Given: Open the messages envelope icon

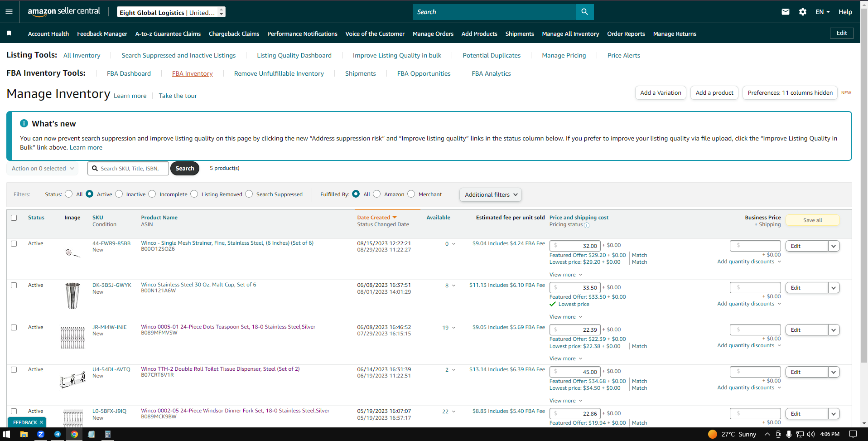Looking at the screenshot, I should pyautogui.click(x=786, y=12).
